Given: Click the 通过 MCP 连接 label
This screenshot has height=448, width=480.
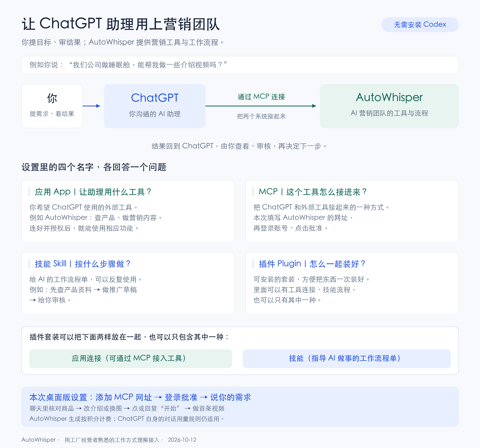Looking at the screenshot, I should [261, 97].
